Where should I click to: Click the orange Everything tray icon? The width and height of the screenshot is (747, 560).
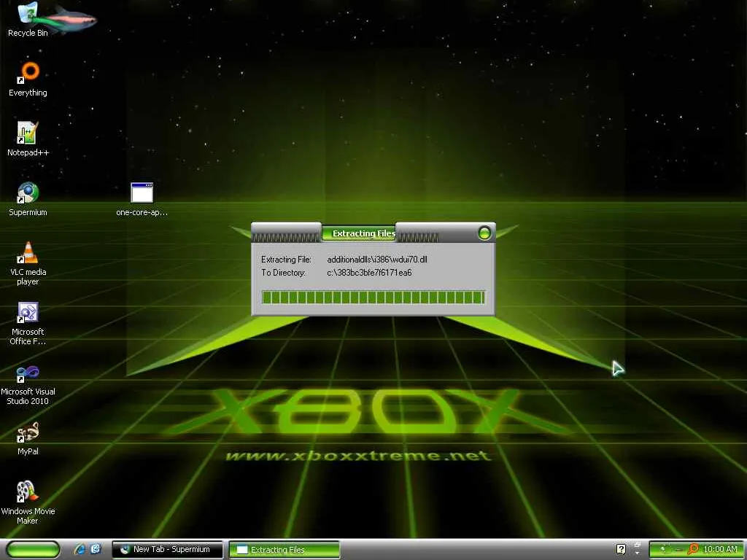point(693,550)
